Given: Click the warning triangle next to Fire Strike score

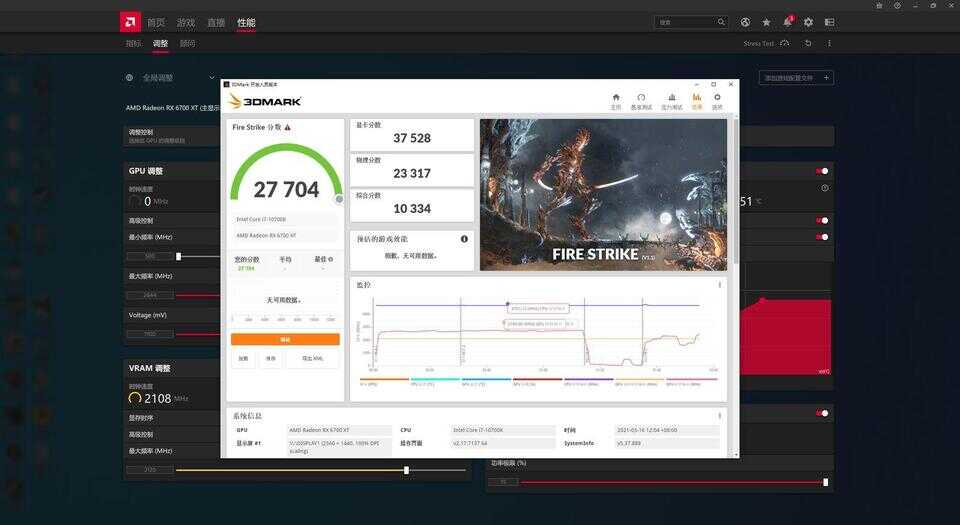Looking at the screenshot, I should pos(288,127).
